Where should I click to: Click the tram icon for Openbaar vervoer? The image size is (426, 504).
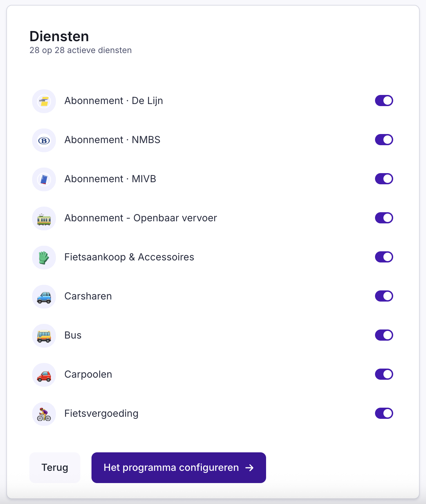(44, 218)
